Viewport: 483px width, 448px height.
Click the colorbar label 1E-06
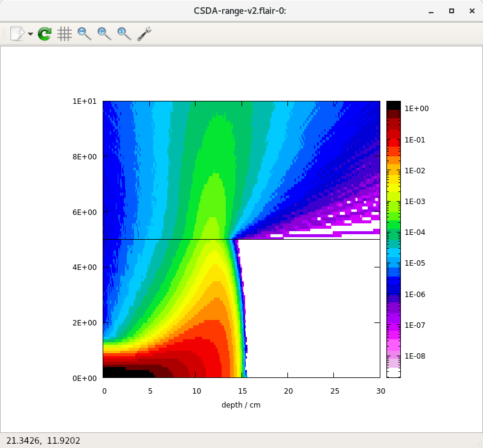[x=415, y=295]
